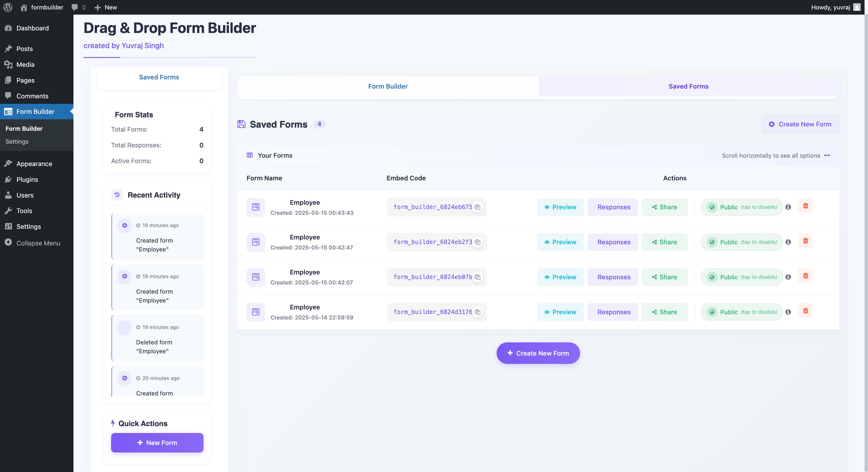Screen dimensions: 868x472
Task: Disable Public status on first Employee form
Action: coord(741,207)
